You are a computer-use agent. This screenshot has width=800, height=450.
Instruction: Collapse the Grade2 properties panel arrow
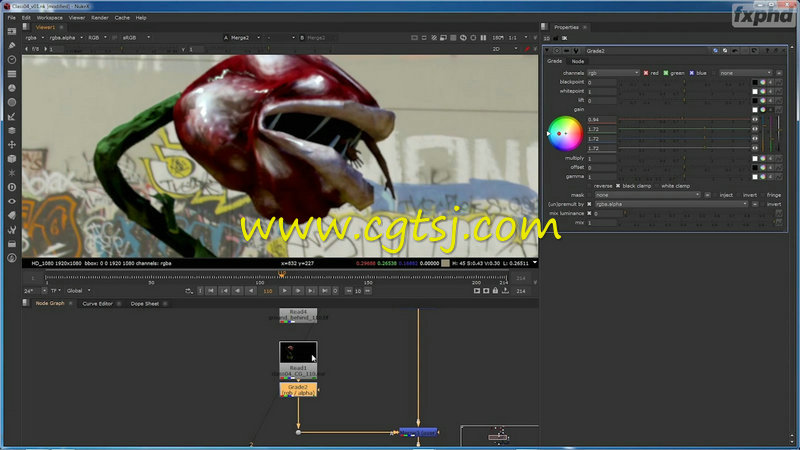pyautogui.click(x=547, y=51)
